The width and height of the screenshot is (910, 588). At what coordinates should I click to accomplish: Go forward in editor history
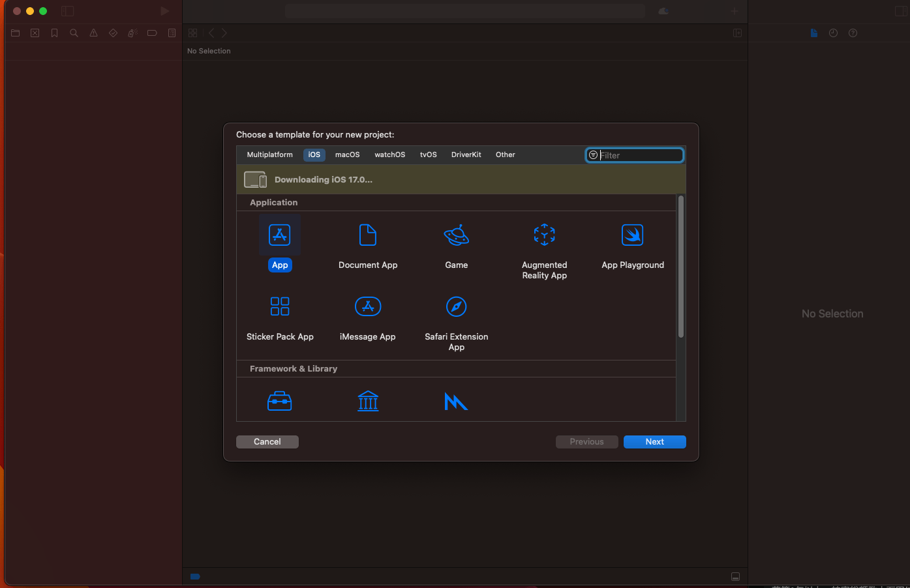coord(224,33)
